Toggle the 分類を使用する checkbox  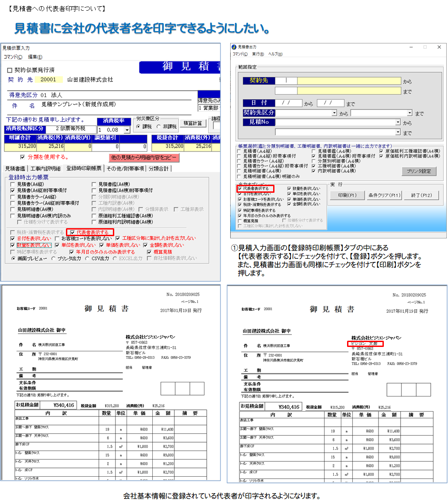click(x=23, y=157)
